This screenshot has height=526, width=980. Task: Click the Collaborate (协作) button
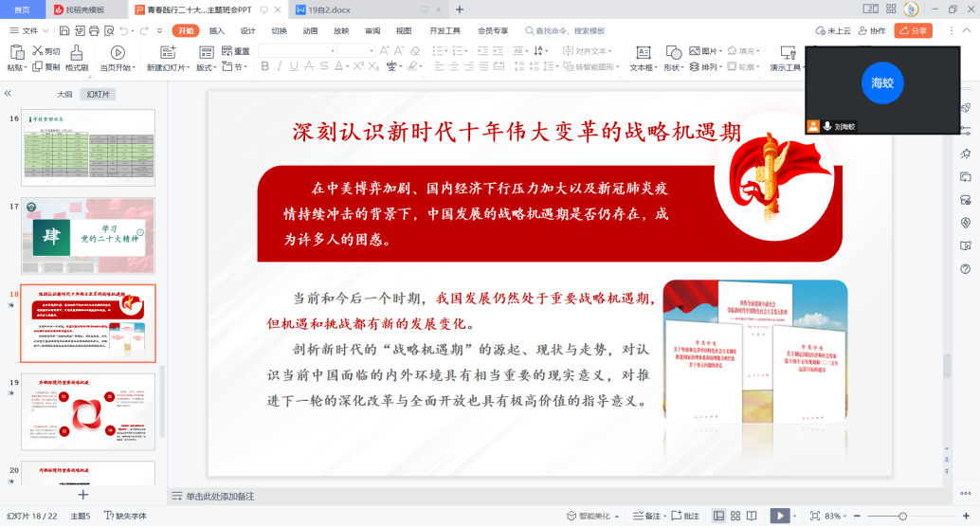pyautogui.click(x=873, y=30)
